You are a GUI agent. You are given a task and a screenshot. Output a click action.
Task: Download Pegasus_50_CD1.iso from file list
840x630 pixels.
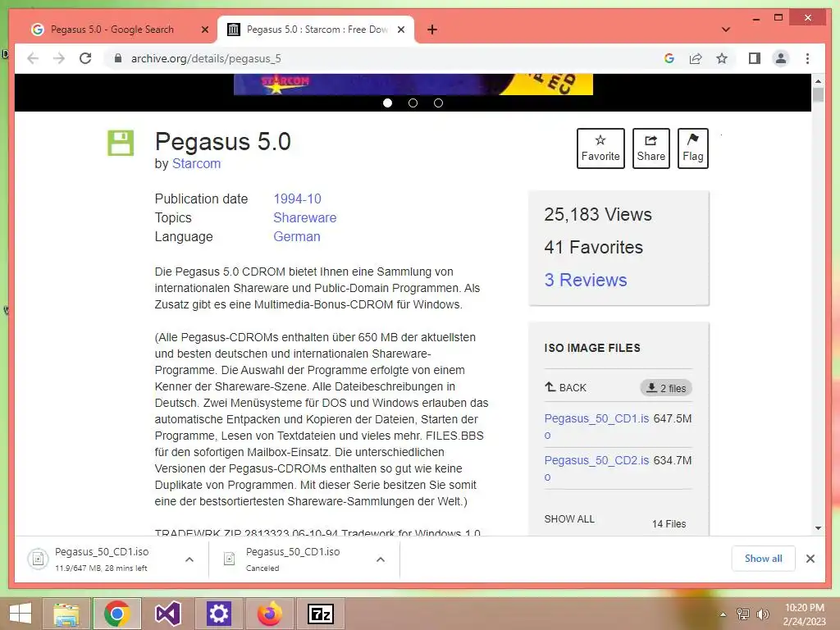(x=597, y=427)
